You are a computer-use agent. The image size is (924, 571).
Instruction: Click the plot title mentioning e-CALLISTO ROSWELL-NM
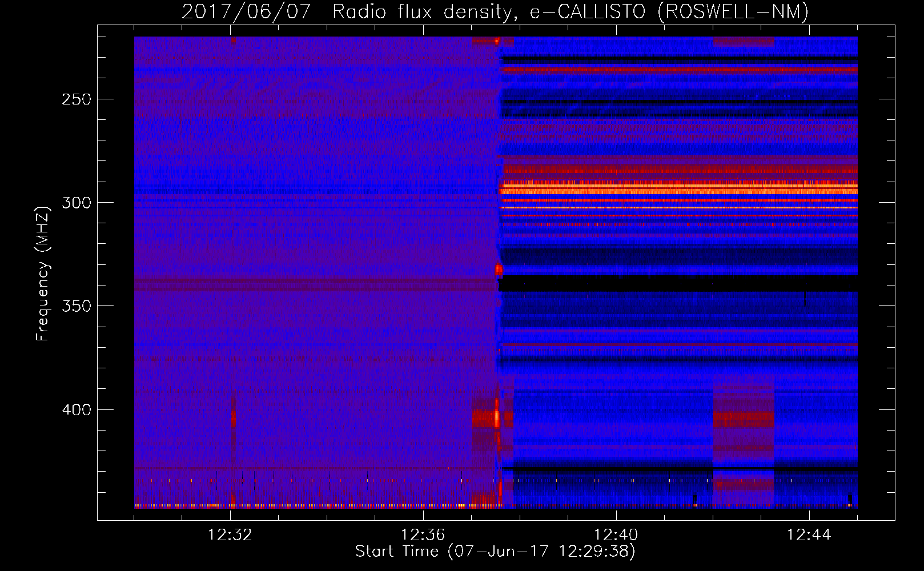click(x=495, y=11)
